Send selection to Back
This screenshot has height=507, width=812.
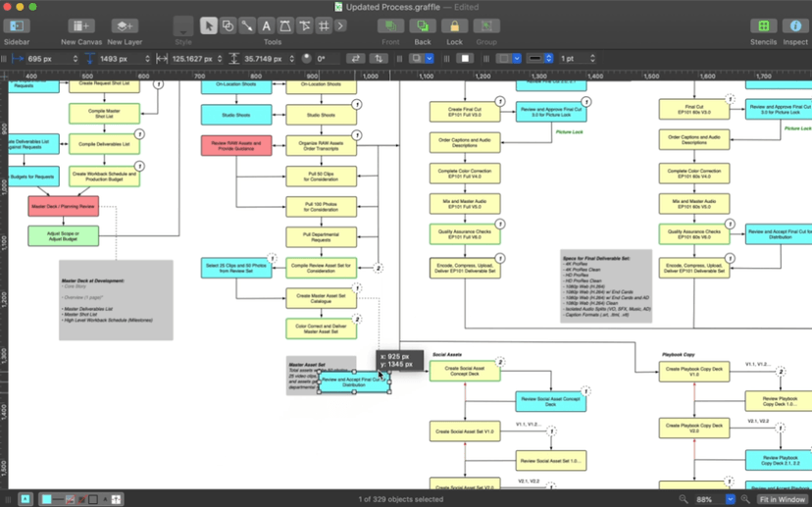click(423, 25)
